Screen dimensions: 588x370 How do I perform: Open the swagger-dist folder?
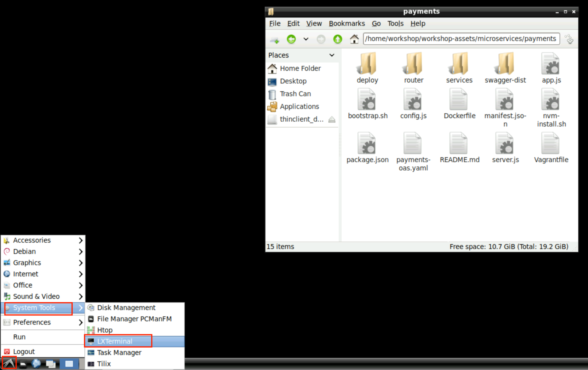click(x=505, y=64)
